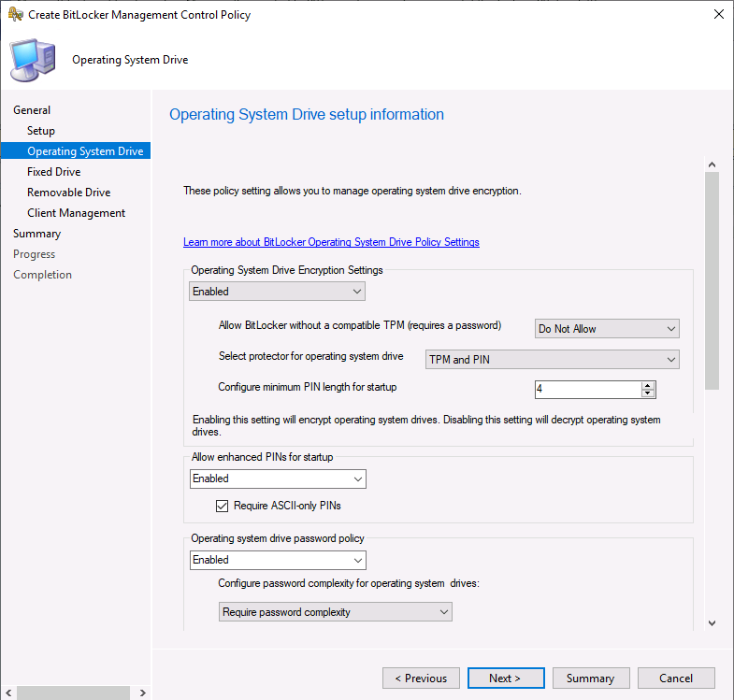This screenshot has height=700, width=734.
Task: Click the computer icon in the wizard header
Action: pyautogui.click(x=33, y=60)
